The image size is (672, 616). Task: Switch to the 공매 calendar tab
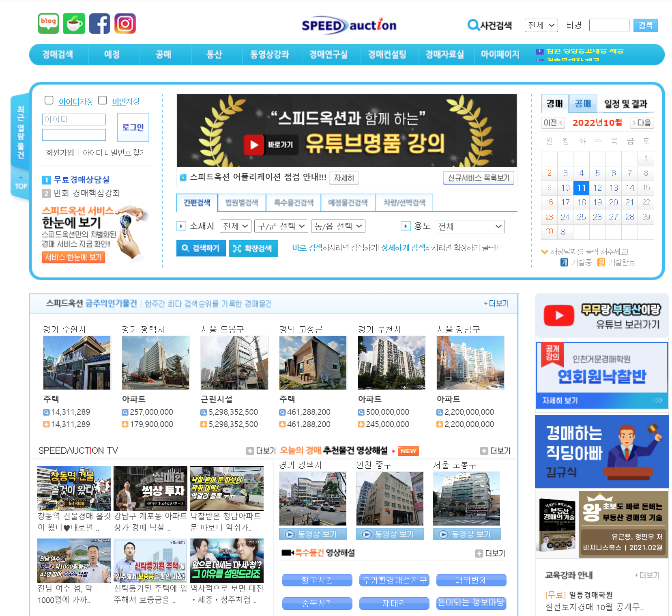[x=583, y=103]
